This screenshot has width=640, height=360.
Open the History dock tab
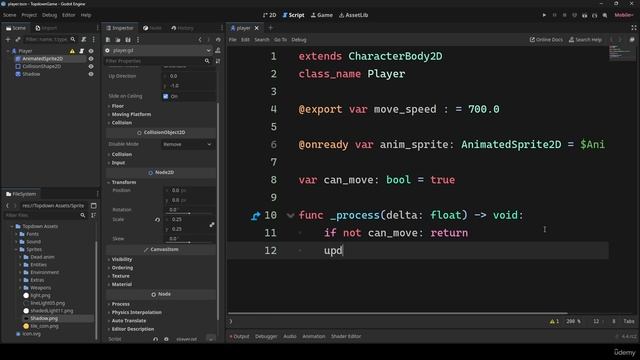182,28
